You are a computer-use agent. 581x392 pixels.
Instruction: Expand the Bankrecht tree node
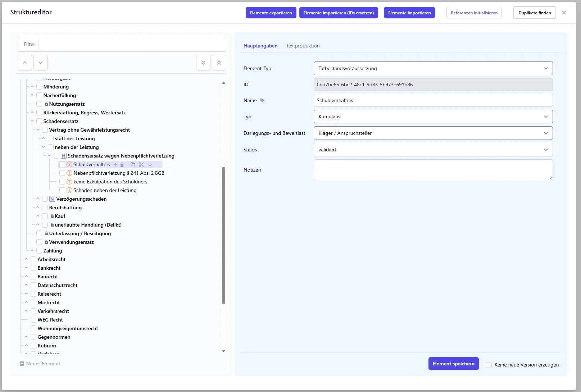click(26, 268)
